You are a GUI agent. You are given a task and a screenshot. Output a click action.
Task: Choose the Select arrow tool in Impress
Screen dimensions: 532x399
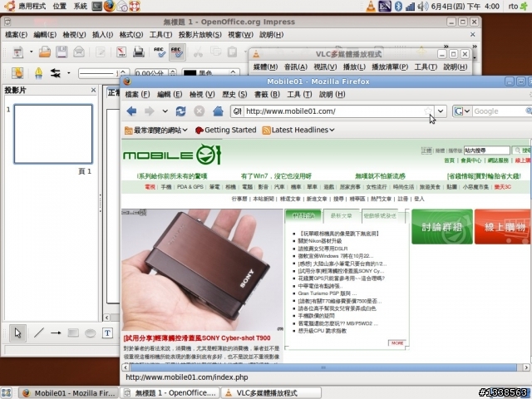coord(18,333)
